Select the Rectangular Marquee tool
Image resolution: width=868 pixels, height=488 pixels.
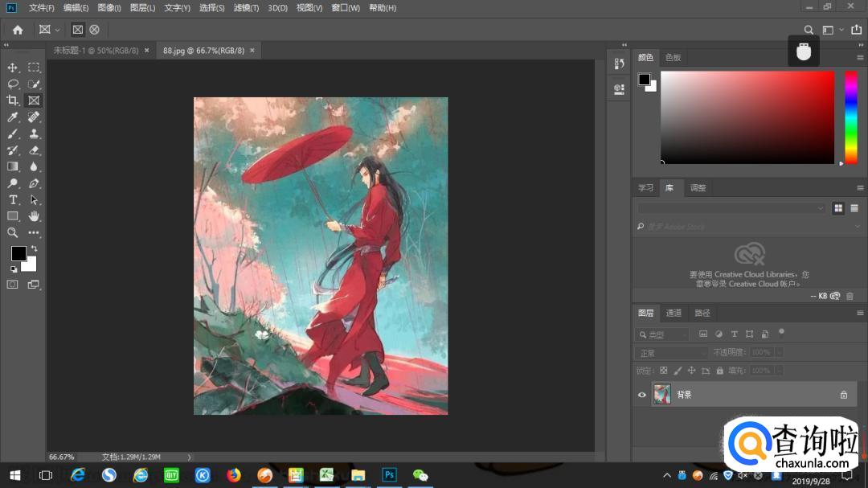coord(34,68)
